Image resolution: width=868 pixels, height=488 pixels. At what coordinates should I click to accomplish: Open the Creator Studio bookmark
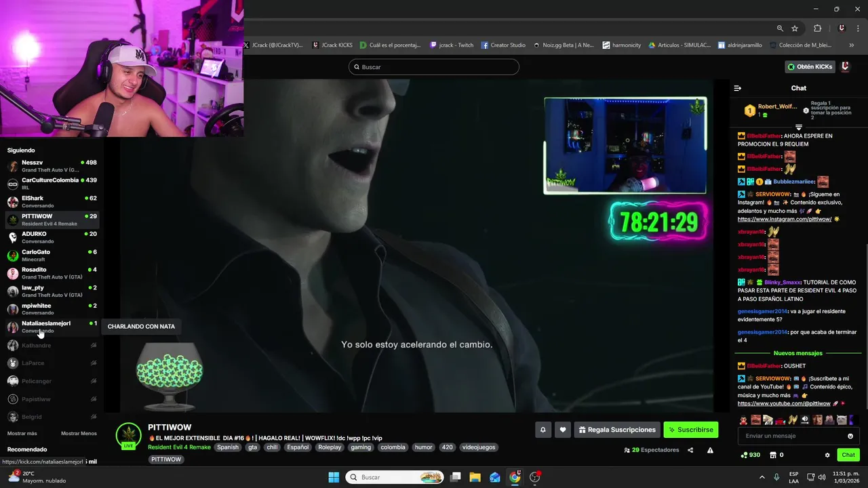(x=503, y=45)
